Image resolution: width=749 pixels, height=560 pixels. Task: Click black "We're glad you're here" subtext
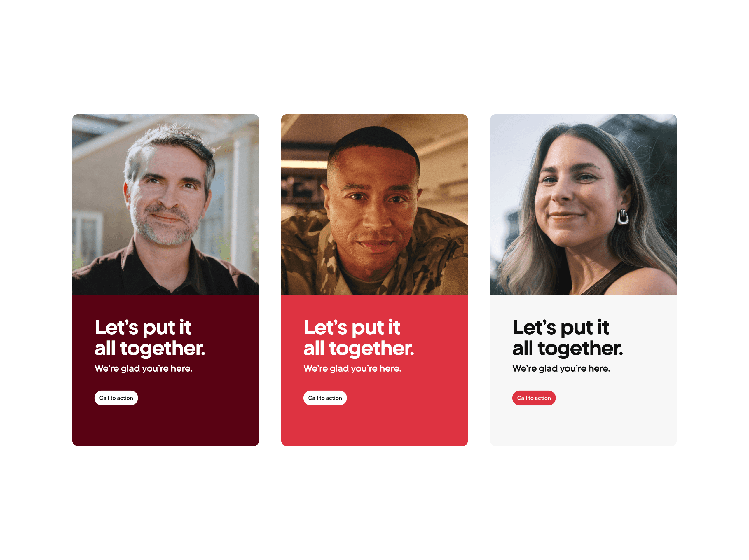point(561,368)
